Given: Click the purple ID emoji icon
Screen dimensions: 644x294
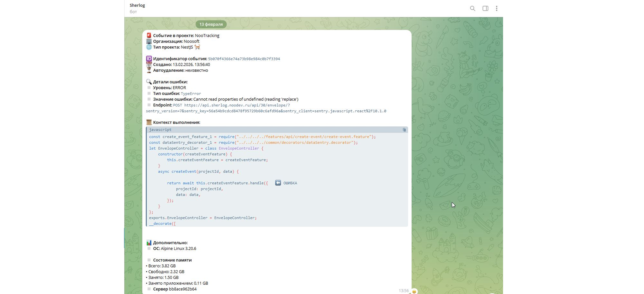Looking at the screenshot, I should click(149, 59).
